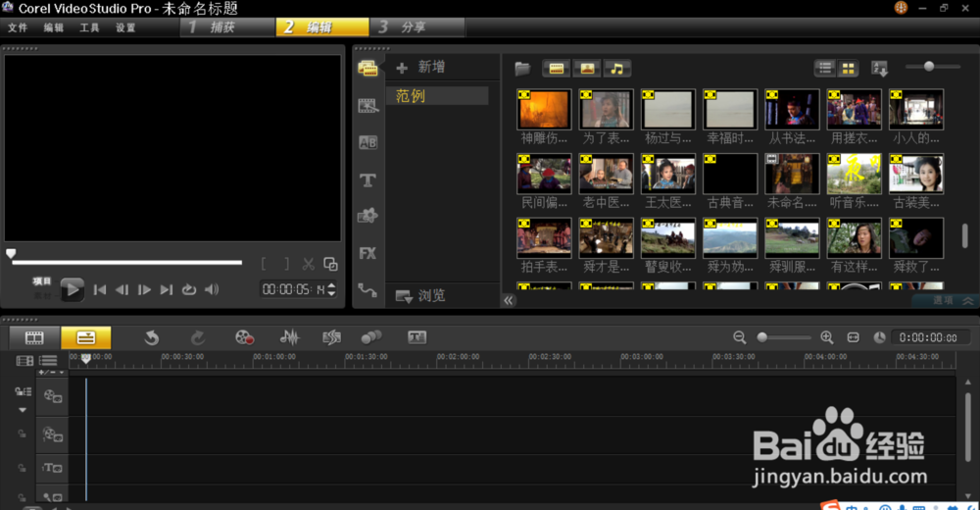The width and height of the screenshot is (980, 510).
Task: Click the 浏览 browse button
Action: pos(420,295)
